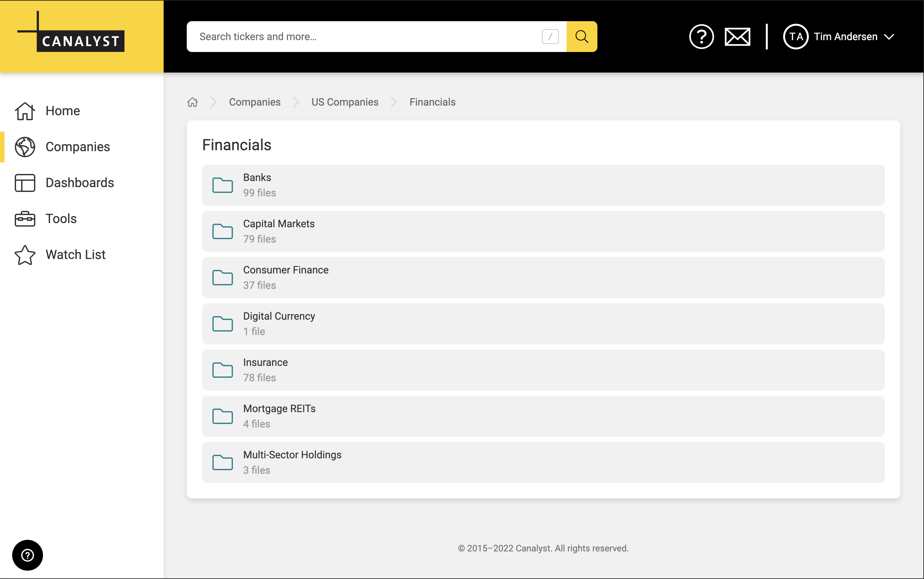The image size is (924, 579).
Task: Open the Insurance folder with 78 files
Action: [x=265, y=362]
